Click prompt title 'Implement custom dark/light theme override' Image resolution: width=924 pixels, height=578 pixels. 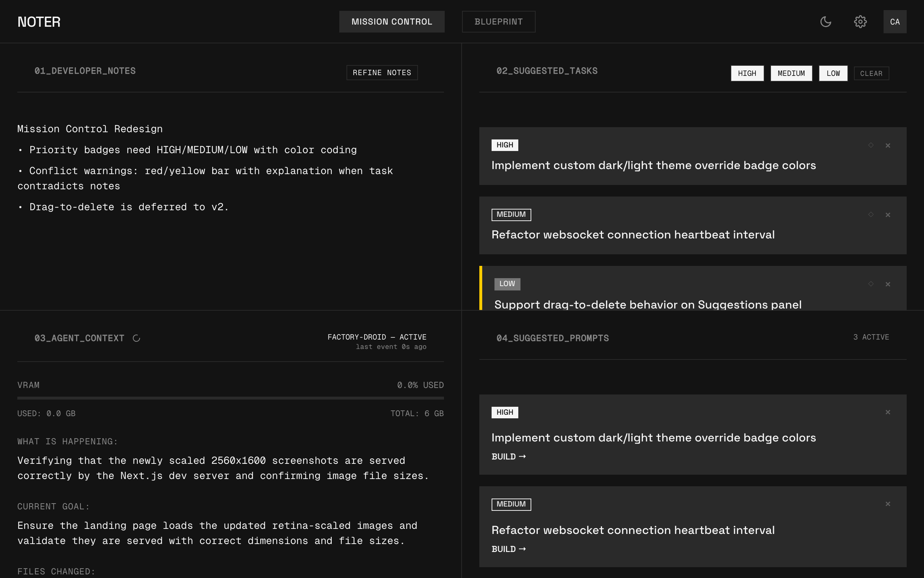point(654,438)
